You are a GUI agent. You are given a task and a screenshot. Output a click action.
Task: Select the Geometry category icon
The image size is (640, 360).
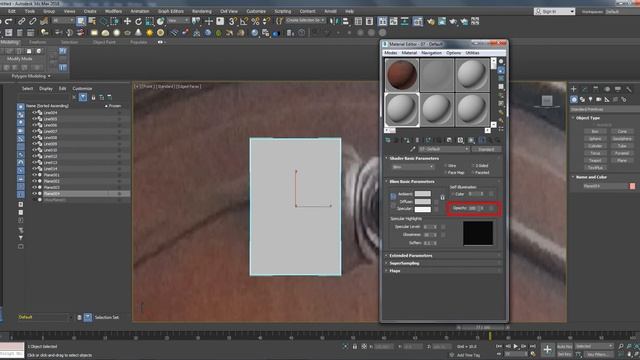574,99
